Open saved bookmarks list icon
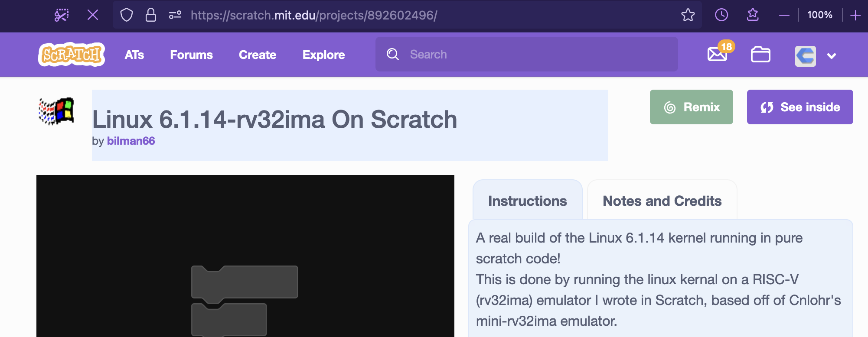 coord(753,15)
